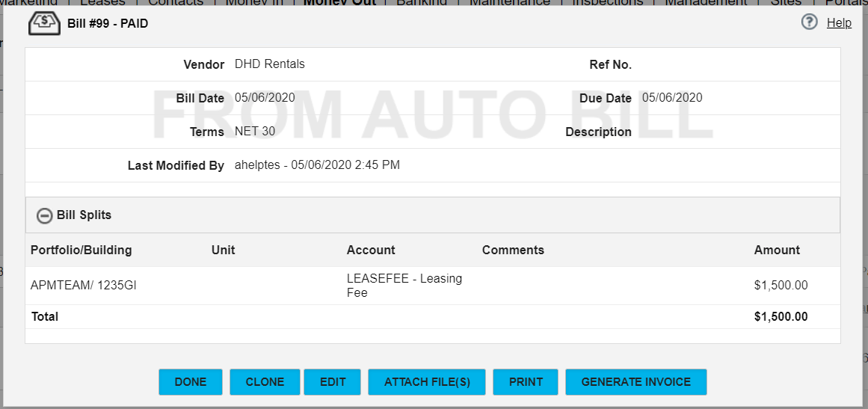Click the Help question mark icon
868x409 pixels.
click(810, 22)
